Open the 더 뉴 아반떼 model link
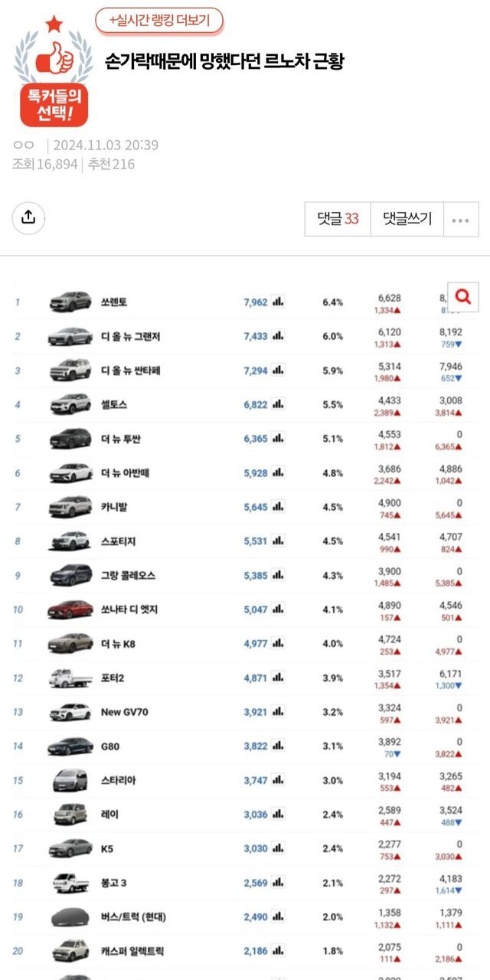490x980 pixels. coord(125,473)
